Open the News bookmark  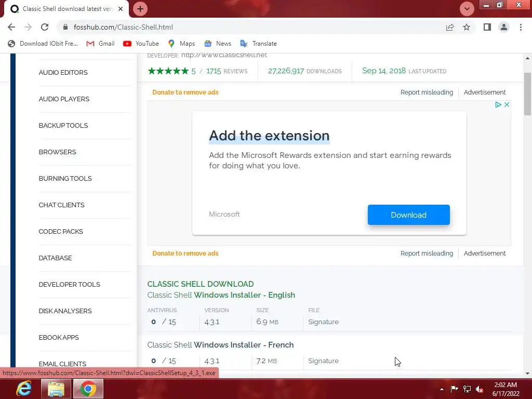click(x=218, y=44)
